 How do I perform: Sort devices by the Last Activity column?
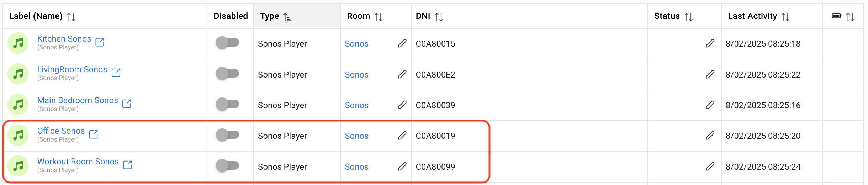coord(785,16)
